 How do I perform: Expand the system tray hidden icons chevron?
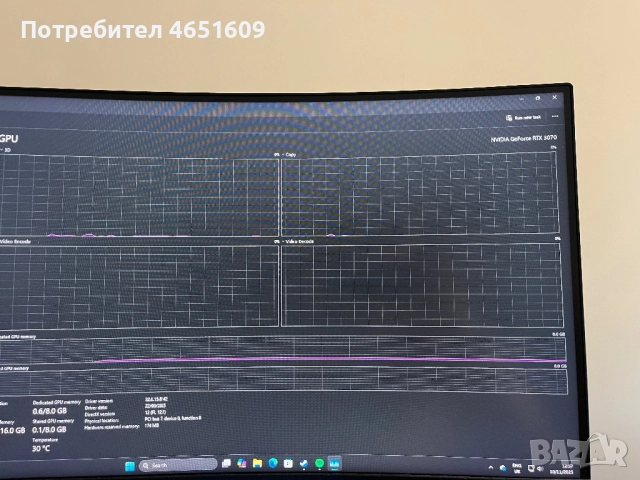pyautogui.click(x=491, y=467)
